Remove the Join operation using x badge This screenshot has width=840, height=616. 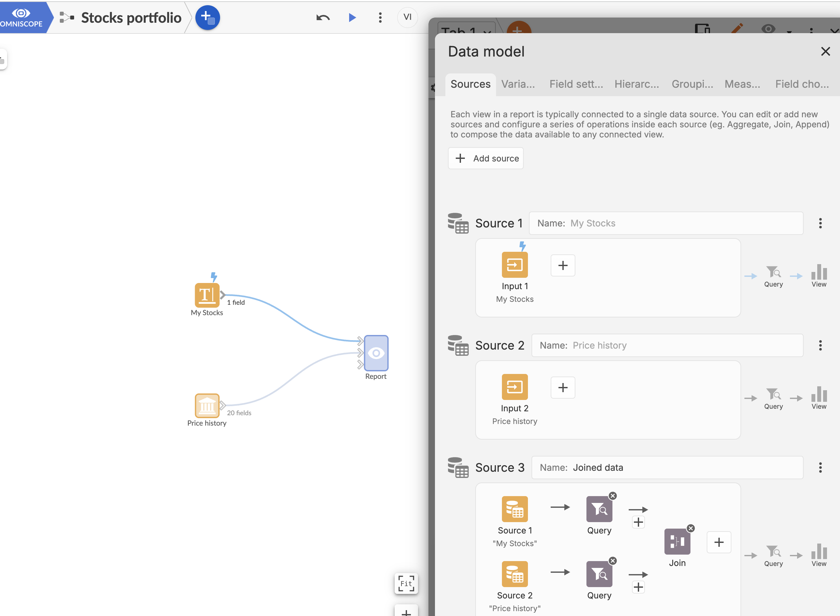click(x=691, y=528)
